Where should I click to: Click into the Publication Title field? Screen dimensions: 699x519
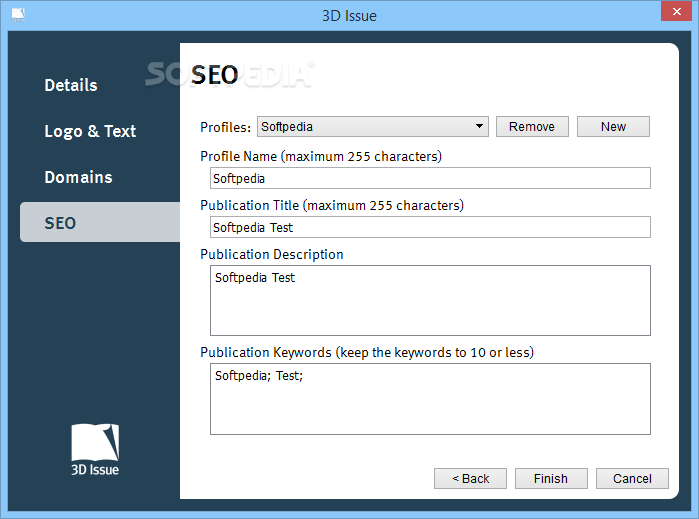(430, 227)
